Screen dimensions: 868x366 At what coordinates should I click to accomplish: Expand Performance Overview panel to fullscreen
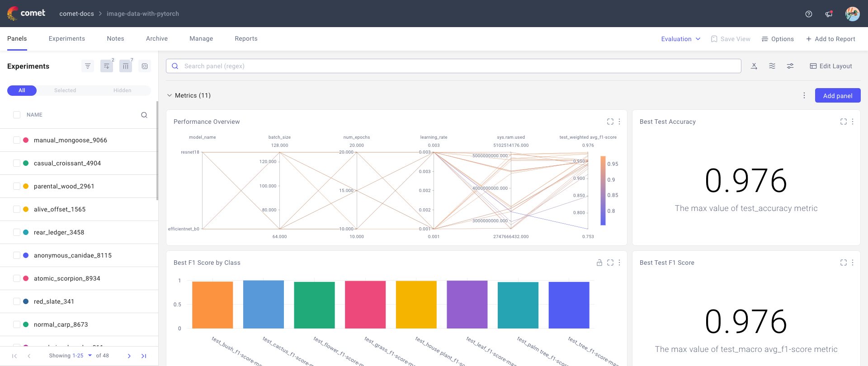(610, 122)
